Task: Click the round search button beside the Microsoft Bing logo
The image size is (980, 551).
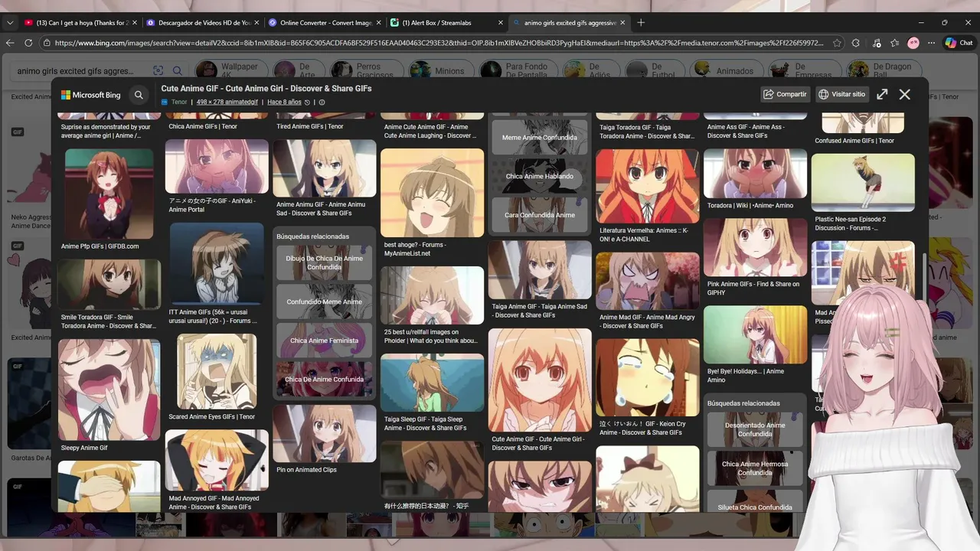Action: [139, 95]
